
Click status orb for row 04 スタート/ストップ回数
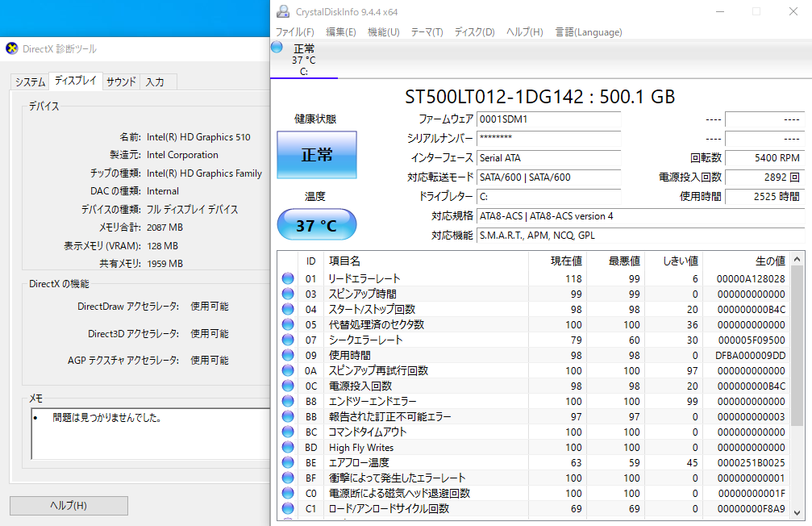click(x=288, y=309)
